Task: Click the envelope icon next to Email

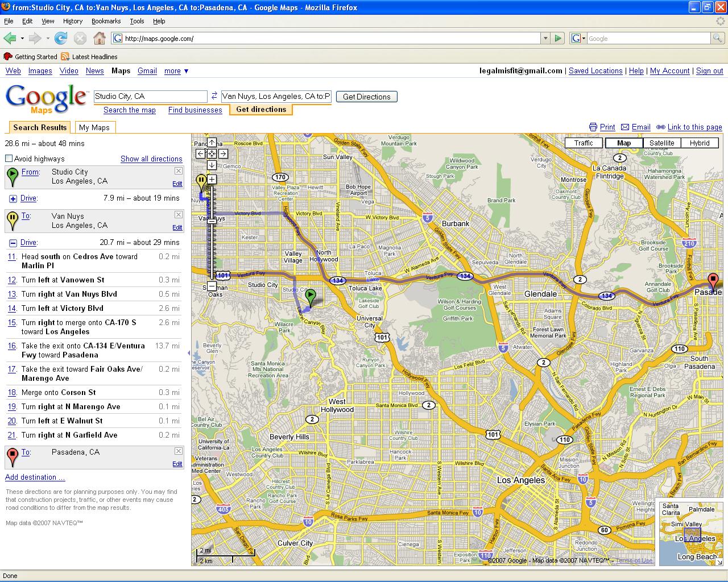Action: 625,127
